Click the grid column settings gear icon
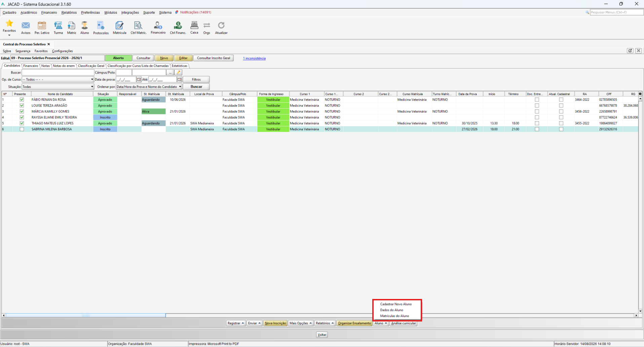Viewport: 644px width, 347px height. point(640,94)
